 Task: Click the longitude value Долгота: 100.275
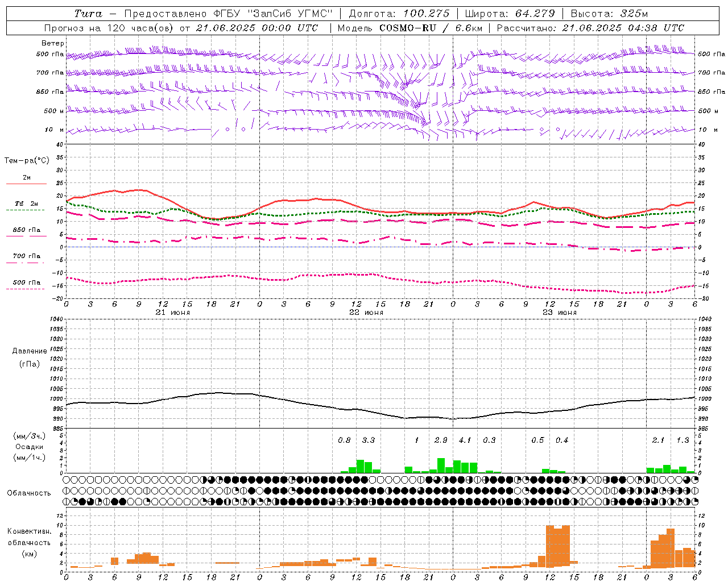399,14
